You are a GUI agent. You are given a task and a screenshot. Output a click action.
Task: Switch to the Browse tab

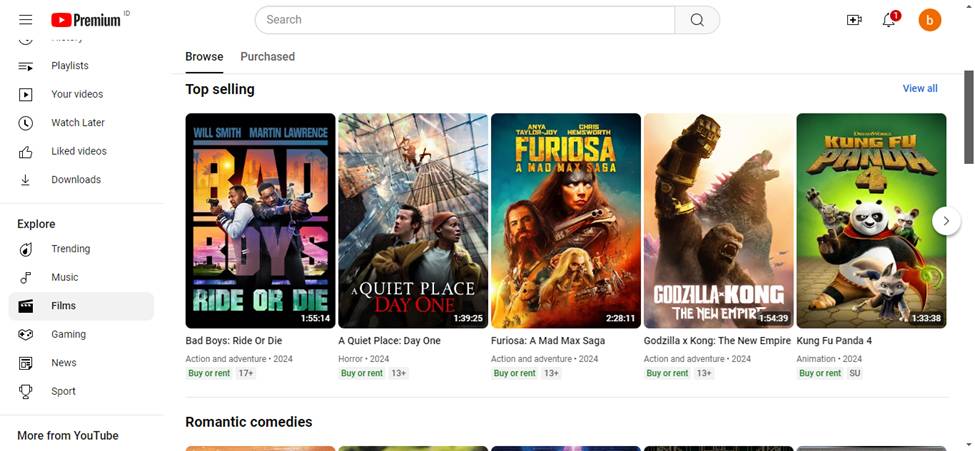point(204,57)
